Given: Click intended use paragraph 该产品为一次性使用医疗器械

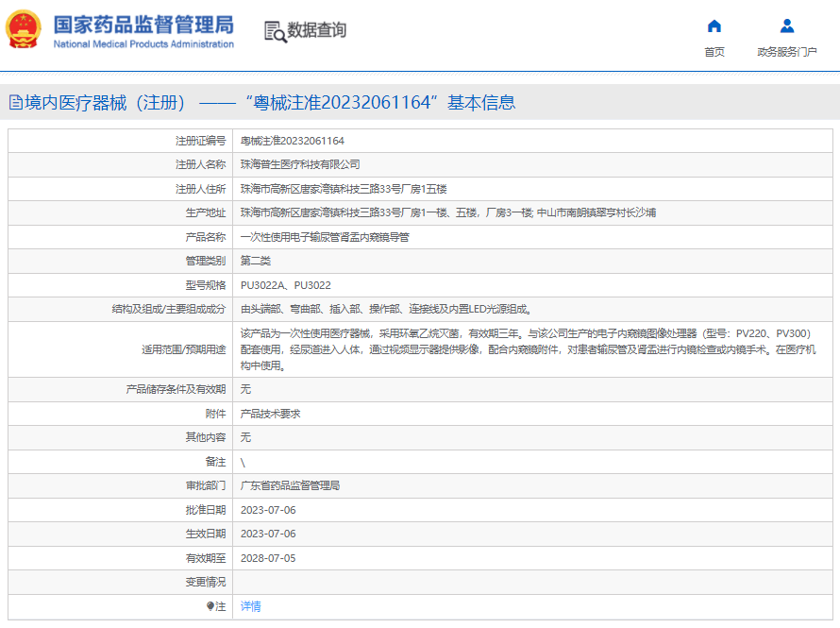Looking at the screenshot, I should point(529,349).
